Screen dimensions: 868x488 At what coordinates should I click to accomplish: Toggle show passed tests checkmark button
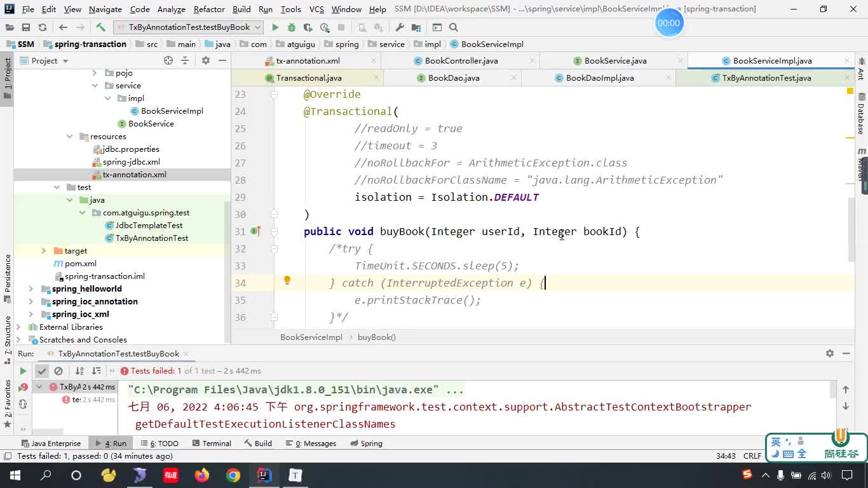pyautogui.click(x=42, y=371)
